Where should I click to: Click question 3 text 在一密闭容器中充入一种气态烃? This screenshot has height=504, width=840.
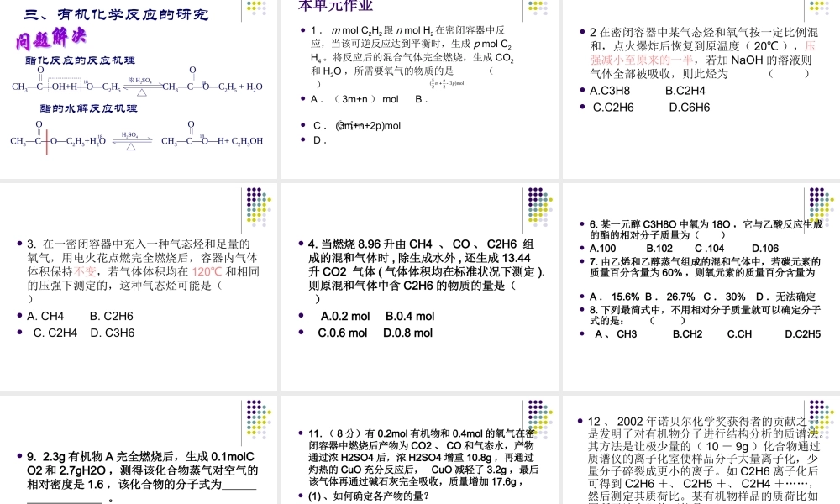[143, 271]
